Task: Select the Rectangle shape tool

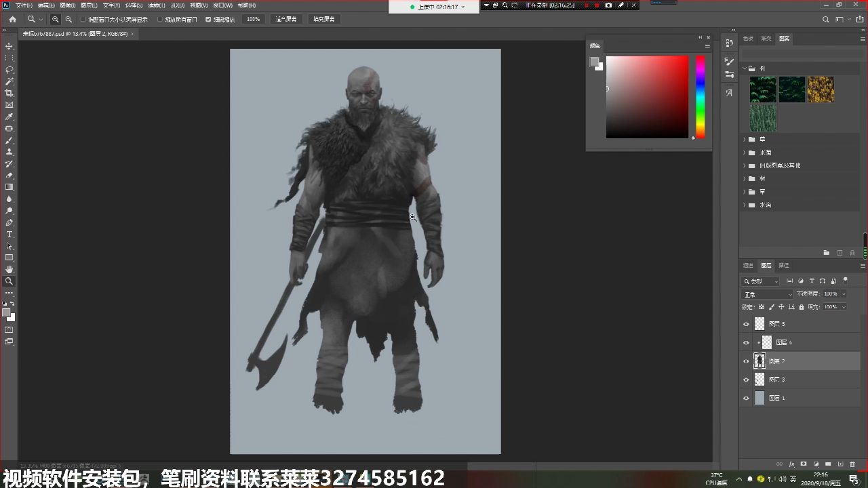Action: click(x=9, y=258)
